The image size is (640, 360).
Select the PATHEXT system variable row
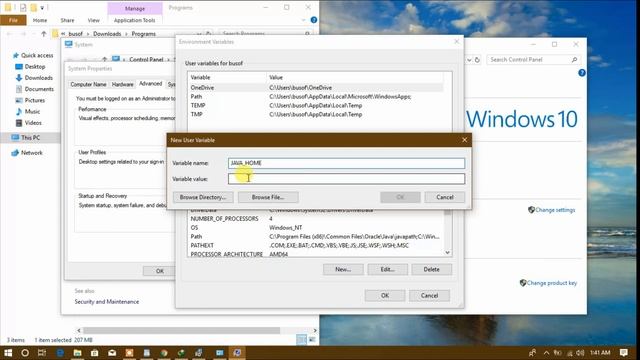coord(316,245)
